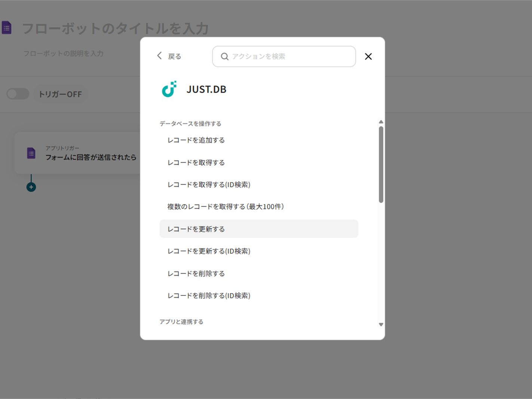
Task: Select レコードを削除する action
Action: (x=196, y=274)
